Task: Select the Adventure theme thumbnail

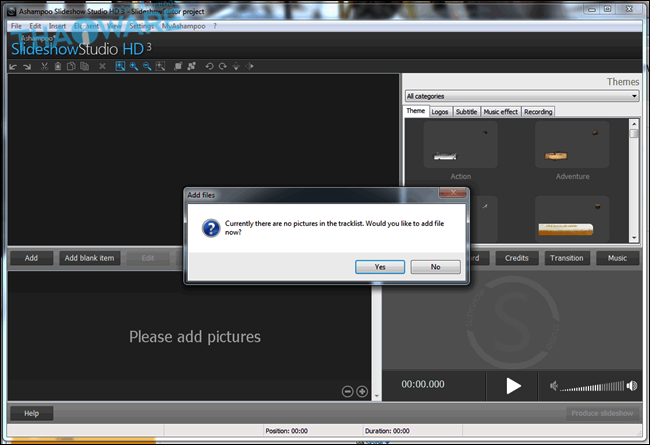Action: 572,145
